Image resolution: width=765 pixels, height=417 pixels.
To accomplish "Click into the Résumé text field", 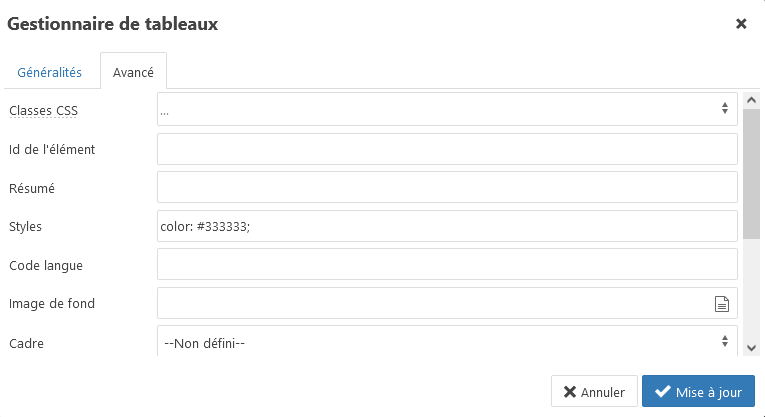I will coord(447,187).
